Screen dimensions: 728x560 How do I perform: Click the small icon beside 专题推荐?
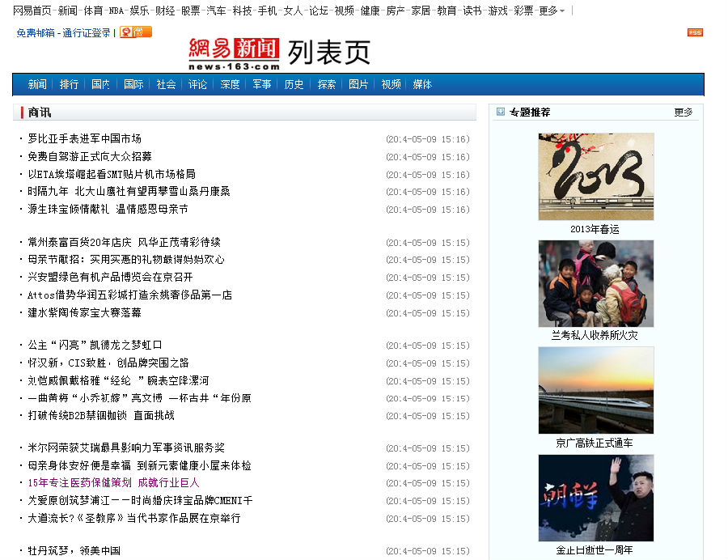tap(502, 112)
